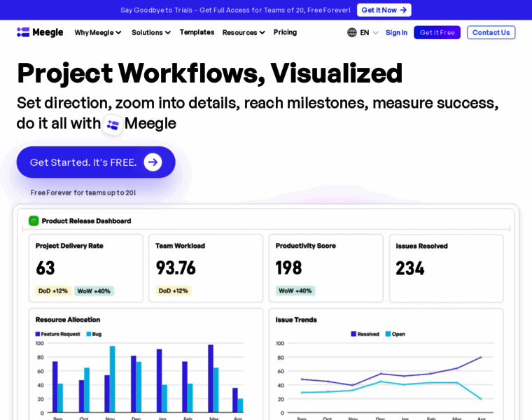Open the Pricing page
Screen dimensions: 532x420
(x=286, y=32)
